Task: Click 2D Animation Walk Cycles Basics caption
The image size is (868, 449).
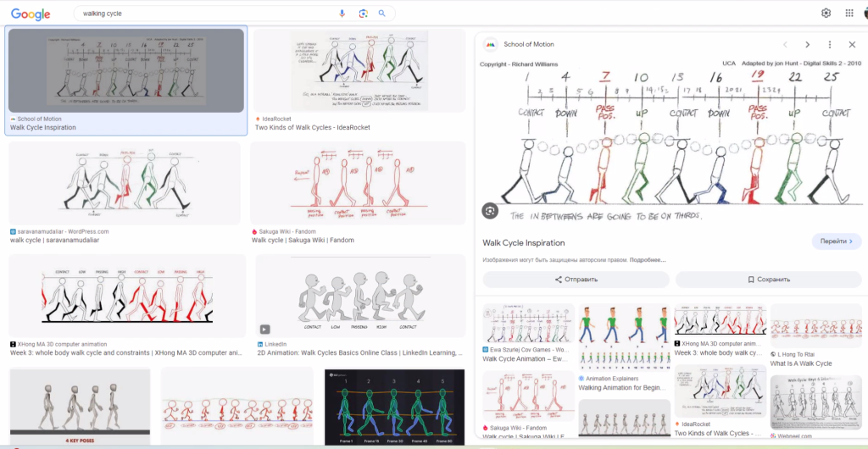Action: pyautogui.click(x=360, y=352)
